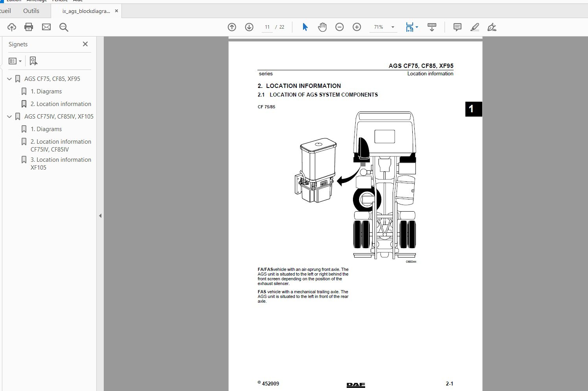Collapse the left navigation pane arrow

100,216
